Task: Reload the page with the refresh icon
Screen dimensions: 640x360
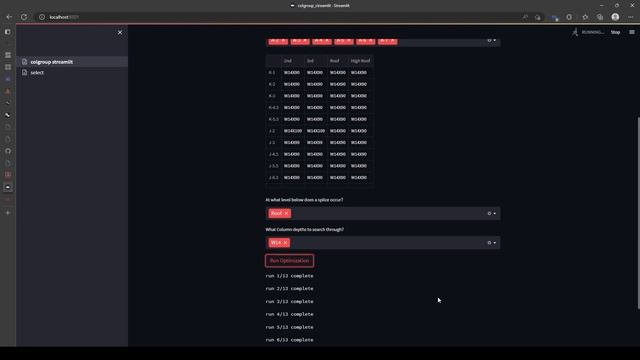Action: (24, 17)
